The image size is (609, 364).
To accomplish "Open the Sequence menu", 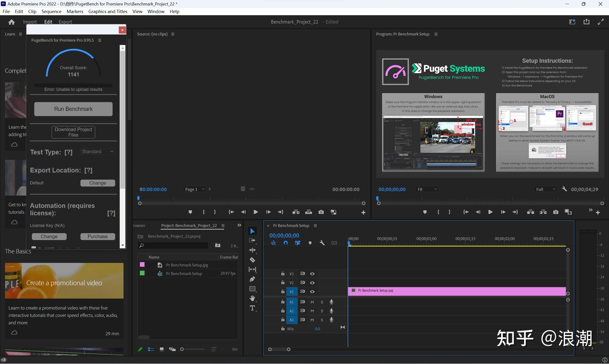I will click(x=51, y=11).
